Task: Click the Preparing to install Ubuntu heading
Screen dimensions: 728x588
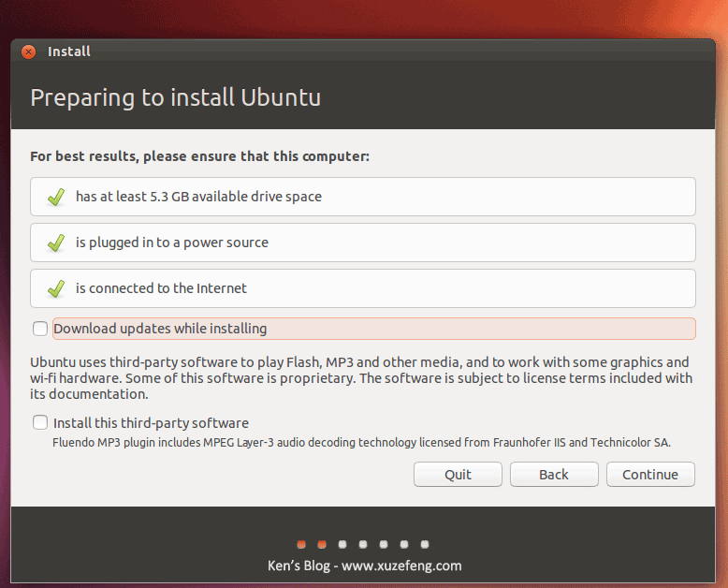Action: 176,97
